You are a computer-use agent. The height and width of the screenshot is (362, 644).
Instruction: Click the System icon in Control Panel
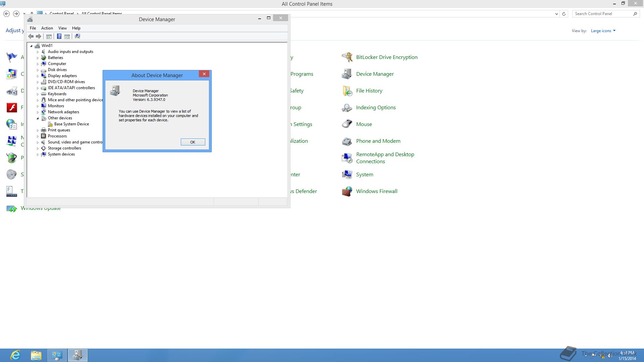pyautogui.click(x=347, y=174)
